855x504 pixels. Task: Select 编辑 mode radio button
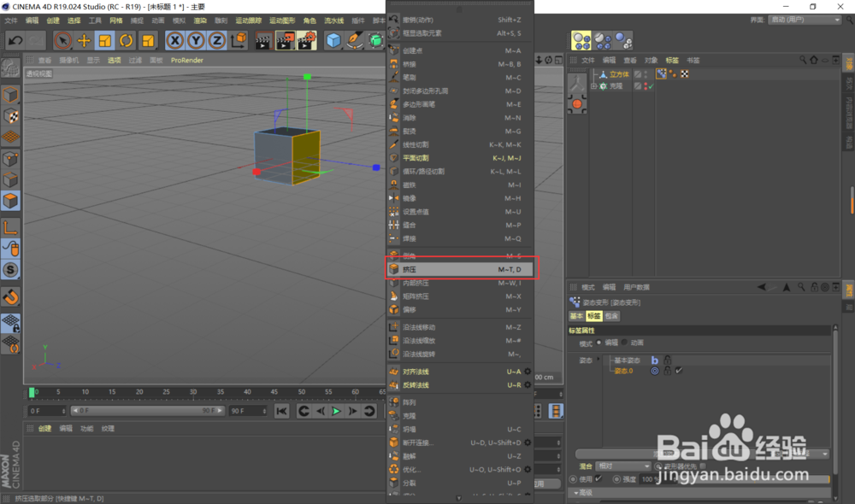click(x=598, y=343)
